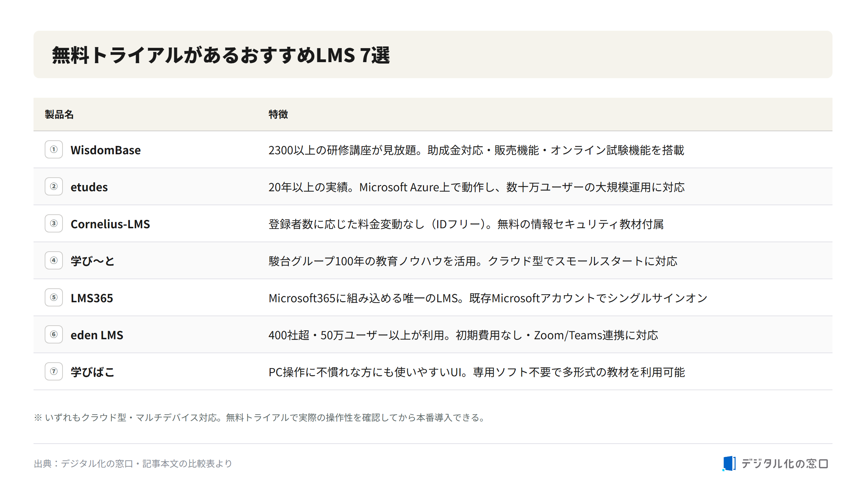Click the number 3 badge beside Cornelius-LMS
This screenshot has width=866, height=504.
[54, 223]
